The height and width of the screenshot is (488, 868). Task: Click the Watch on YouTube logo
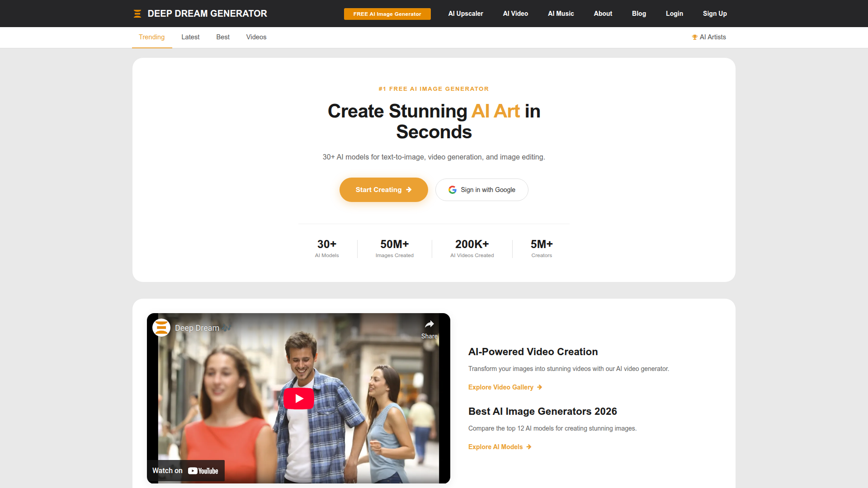pos(203,471)
